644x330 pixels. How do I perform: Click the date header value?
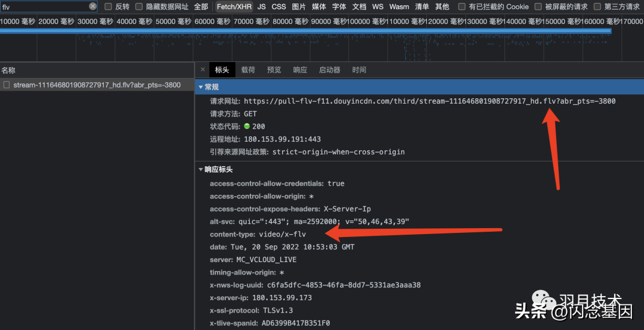point(292,247)
